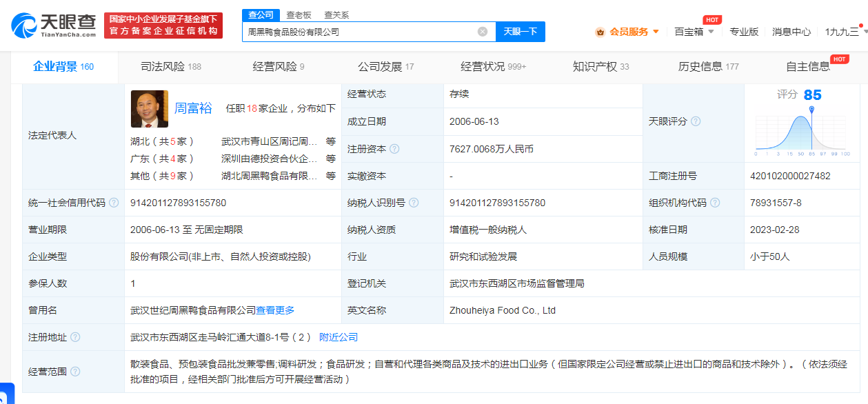Click the 统一社会信用代码 help icon
Image resolution: width=868 pixels, height=404 pixels.
pyautogui.click(x=115, y=203)
